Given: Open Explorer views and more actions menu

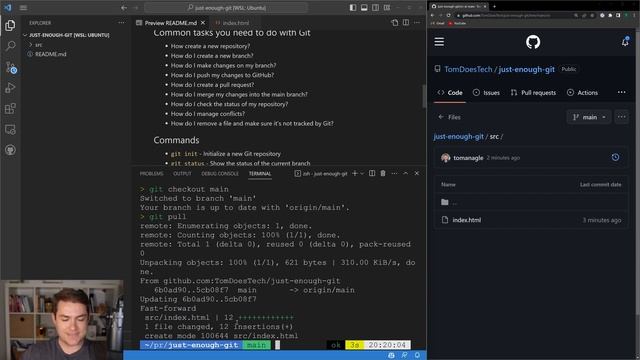Looking at the screenshot, I should point(121,23).
